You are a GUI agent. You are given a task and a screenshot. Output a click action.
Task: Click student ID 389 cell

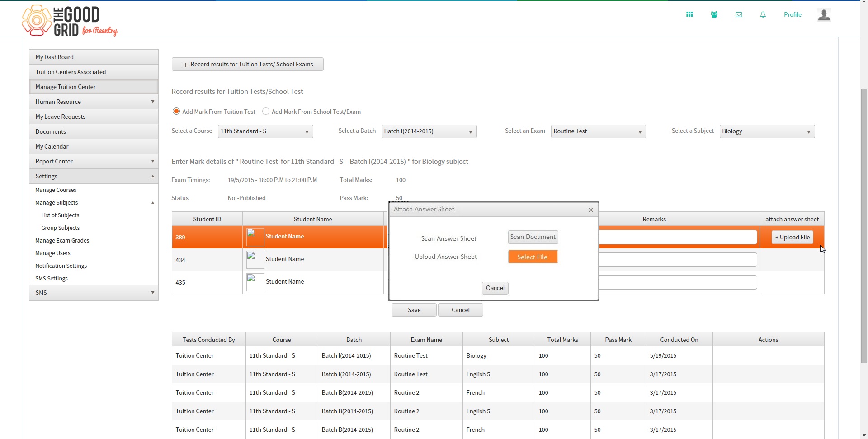coord(207,237)
